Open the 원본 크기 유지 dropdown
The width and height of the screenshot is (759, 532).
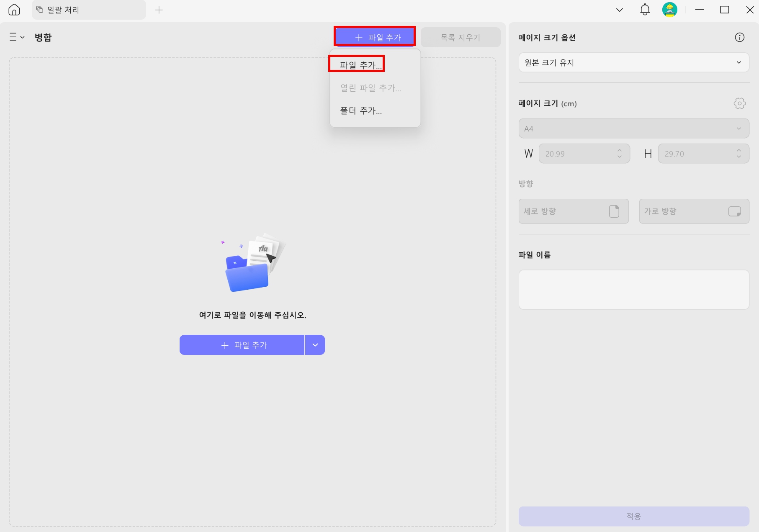(x=634, y=62)
